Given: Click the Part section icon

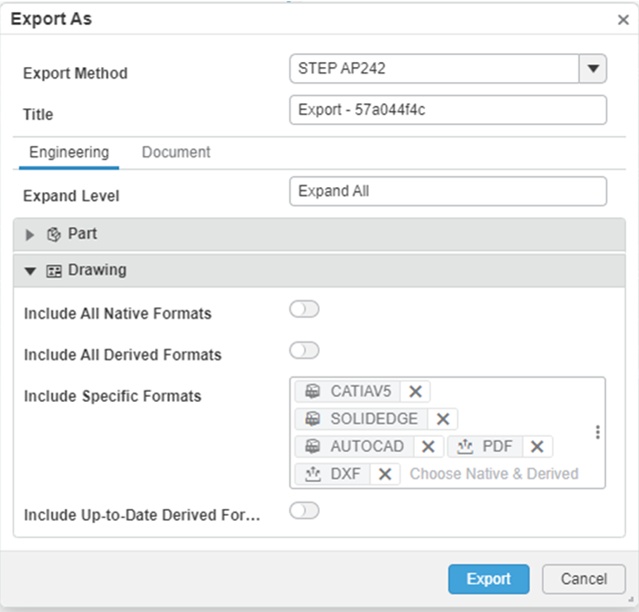Looking at the screenshot, I should pos(55,234).
